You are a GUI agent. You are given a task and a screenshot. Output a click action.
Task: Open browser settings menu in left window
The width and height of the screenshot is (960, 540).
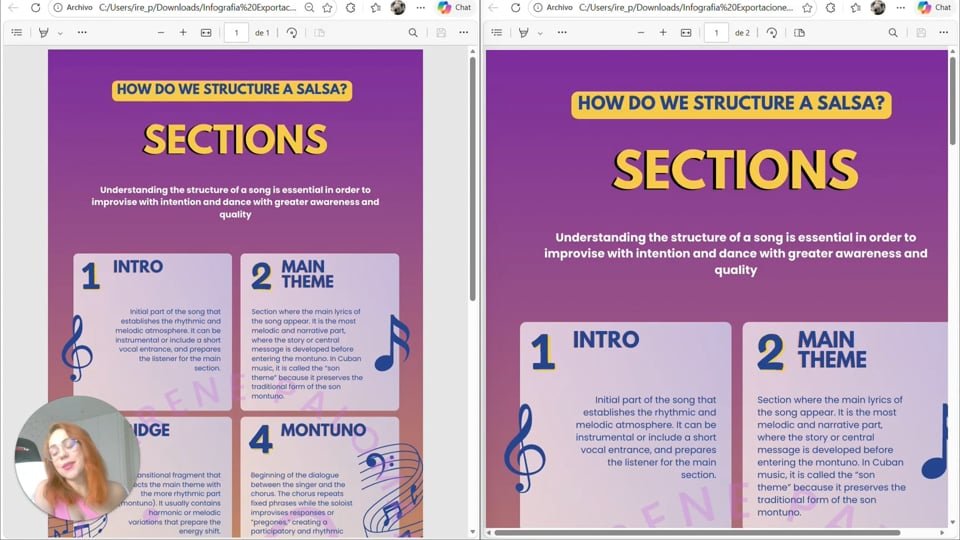pos(421,7)
